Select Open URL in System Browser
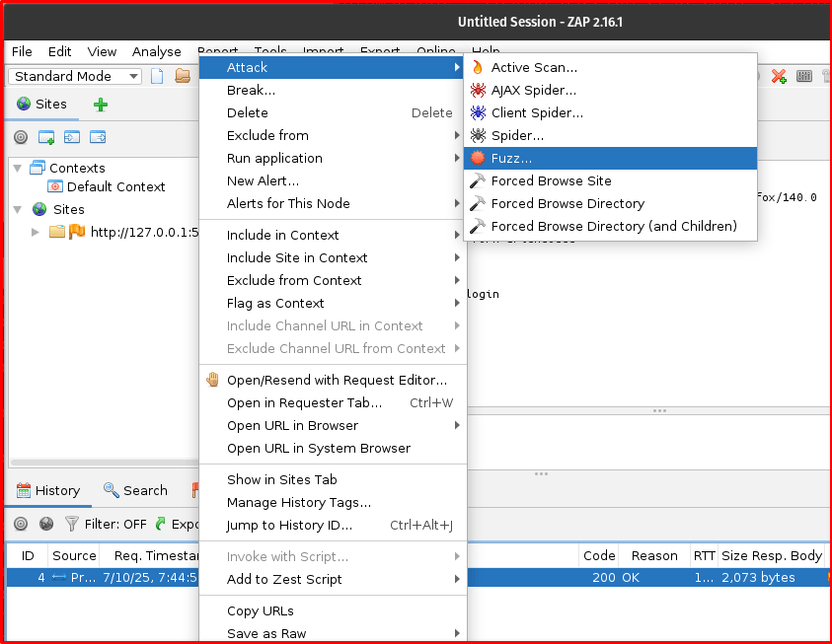 coord(333,449)
